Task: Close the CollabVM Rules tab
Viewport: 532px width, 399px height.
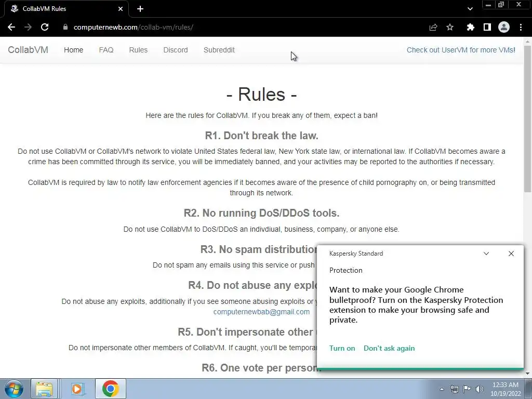Action: pyautogui.click(x=121, y=9)
